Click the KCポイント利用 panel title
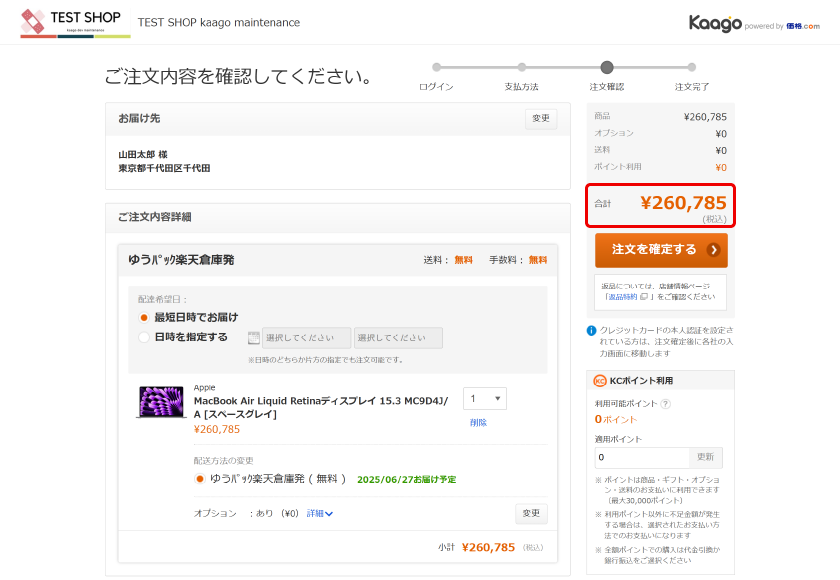 (x=641, y=381)
